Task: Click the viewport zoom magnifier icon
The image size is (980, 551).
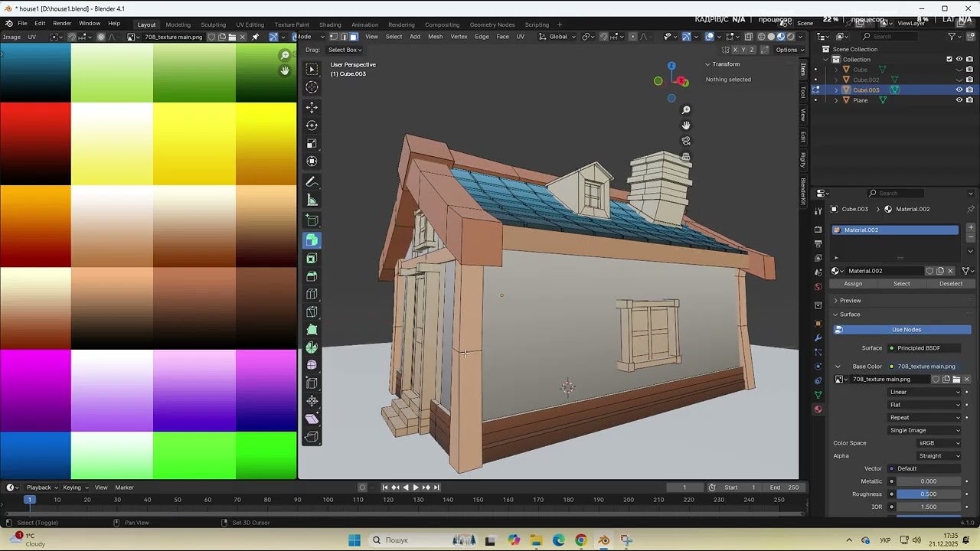Action: point(686,110)
